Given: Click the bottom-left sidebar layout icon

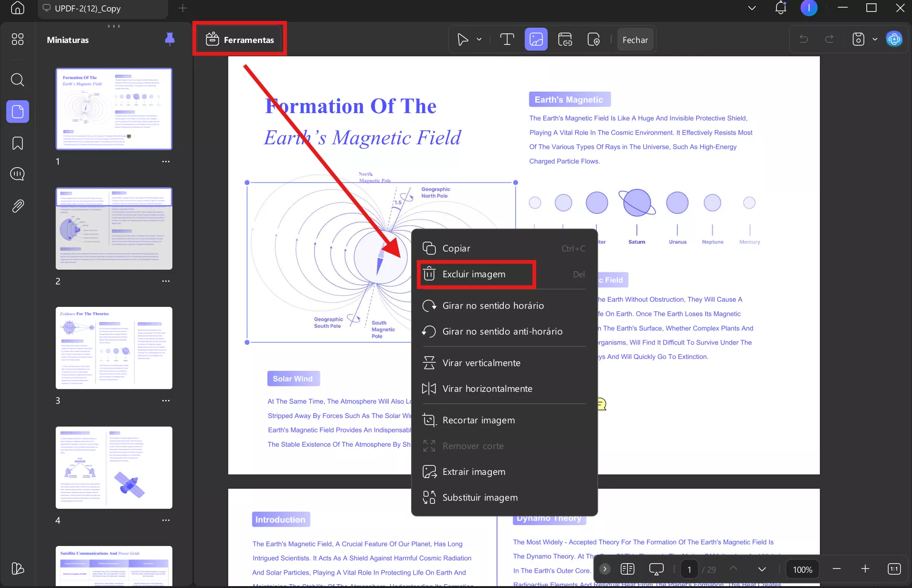Looking at the screenshot, I should click(x=18, y=568).
